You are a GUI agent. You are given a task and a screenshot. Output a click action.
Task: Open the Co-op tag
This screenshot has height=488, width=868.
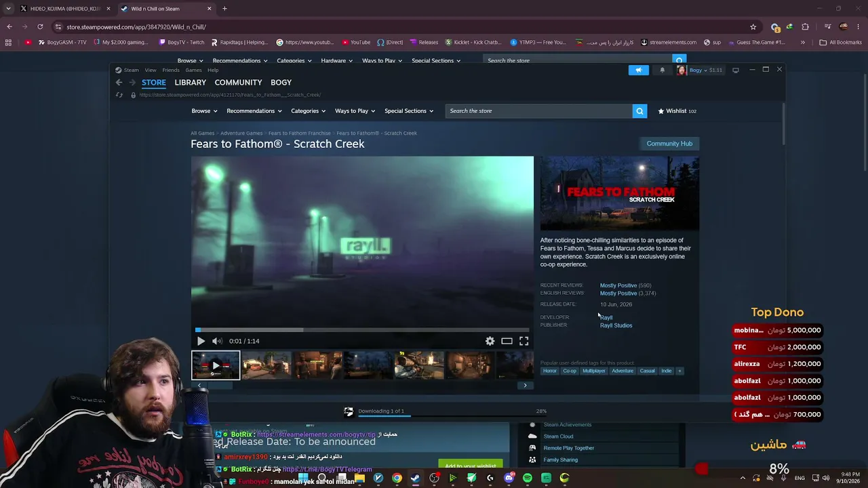point(569,371)
